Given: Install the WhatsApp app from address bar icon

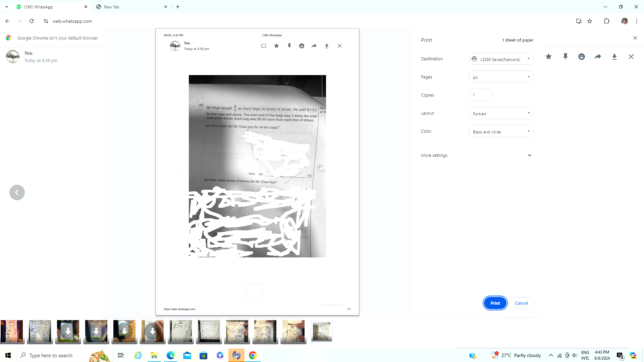Looking at the screenshot, I should [579, 21].
